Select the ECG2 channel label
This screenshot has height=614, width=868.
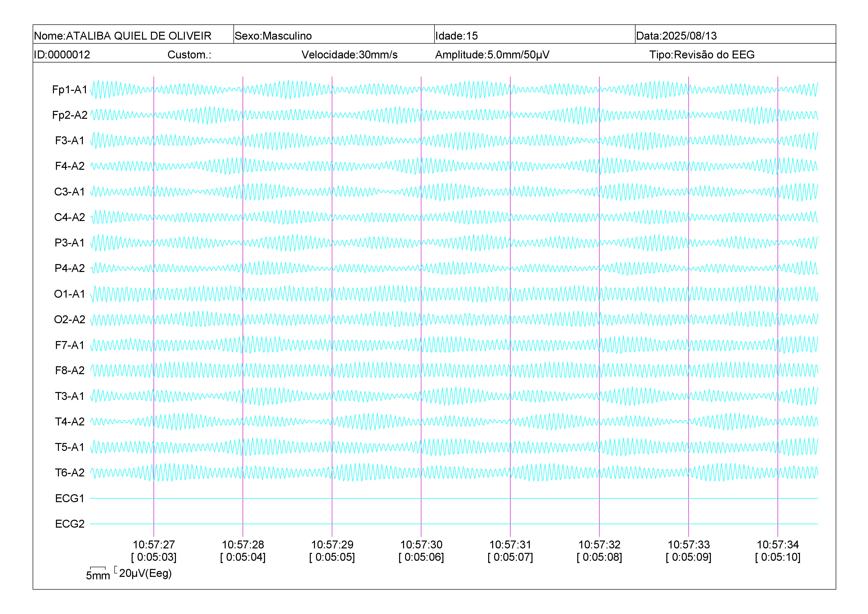click(x=70, y=524)
